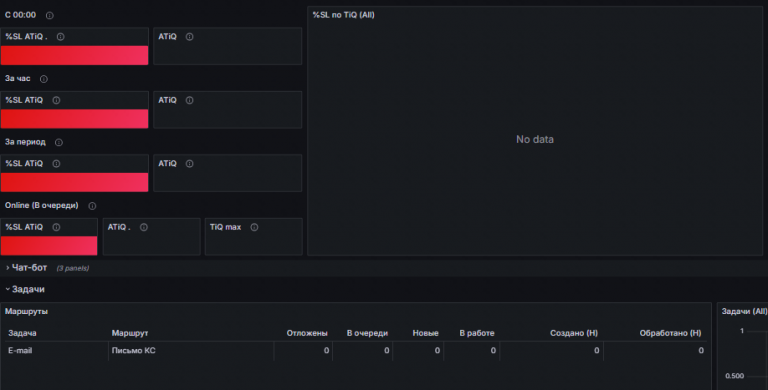Click info icon of %SL ATiQ panel under За период
This screenshot has height=390, width=768.
click(x=56, y=164)
